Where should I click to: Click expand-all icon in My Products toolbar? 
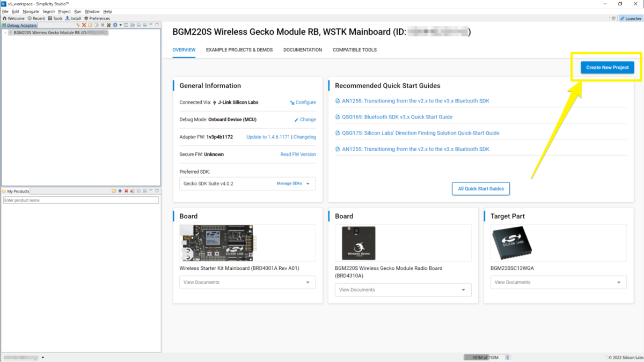tap(145, 191)
